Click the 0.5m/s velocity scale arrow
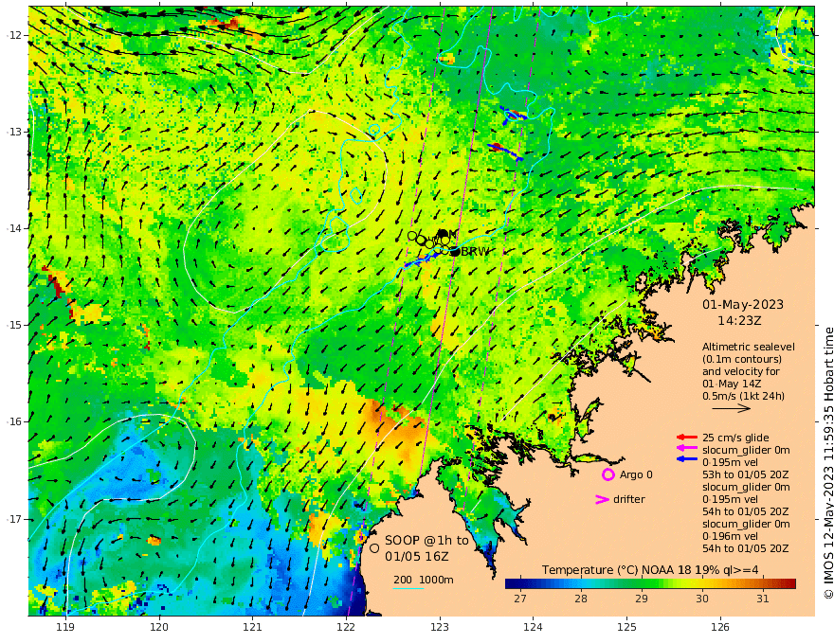The width and height of the screenshot is (834, 644). click(x=732, y=408)
